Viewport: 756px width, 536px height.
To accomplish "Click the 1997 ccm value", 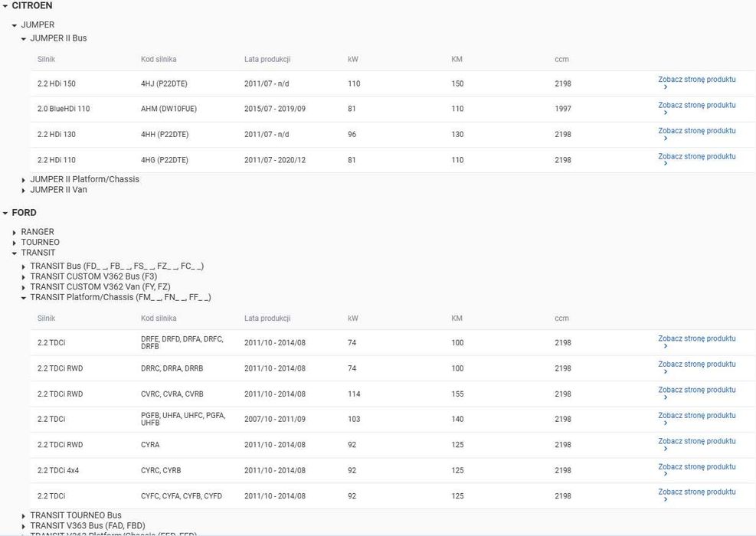I will pos(563,109).
